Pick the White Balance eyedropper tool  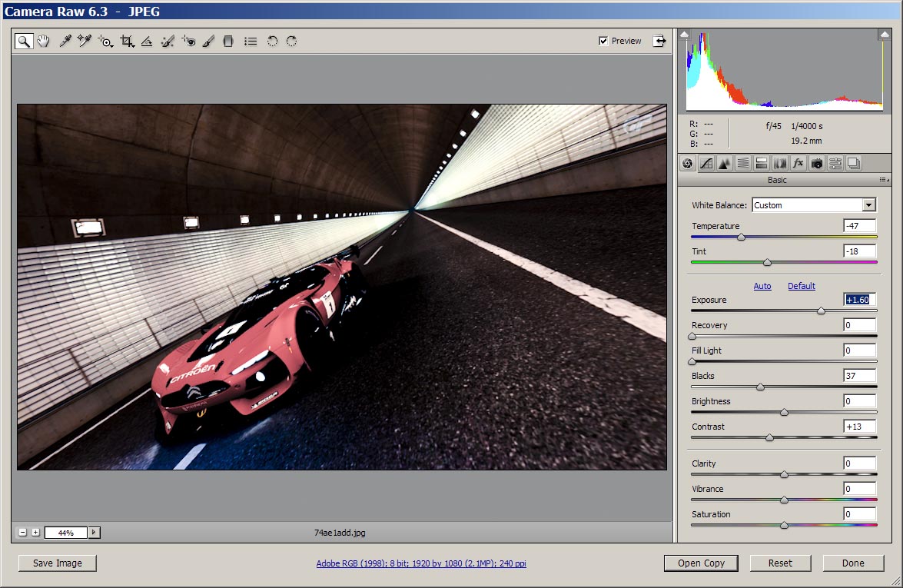coord(65,42)
